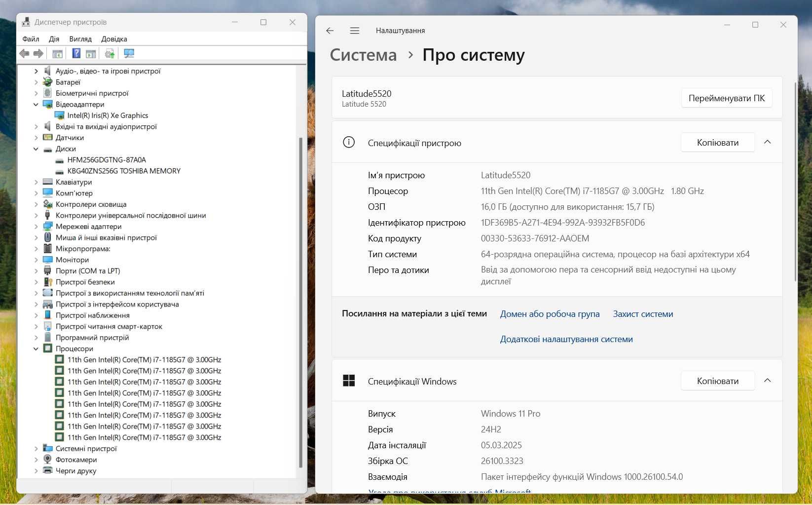Click the Device Manager vertical scrollbar
Viewport: 812px width, 505px height.
click(x=300, y=302)
